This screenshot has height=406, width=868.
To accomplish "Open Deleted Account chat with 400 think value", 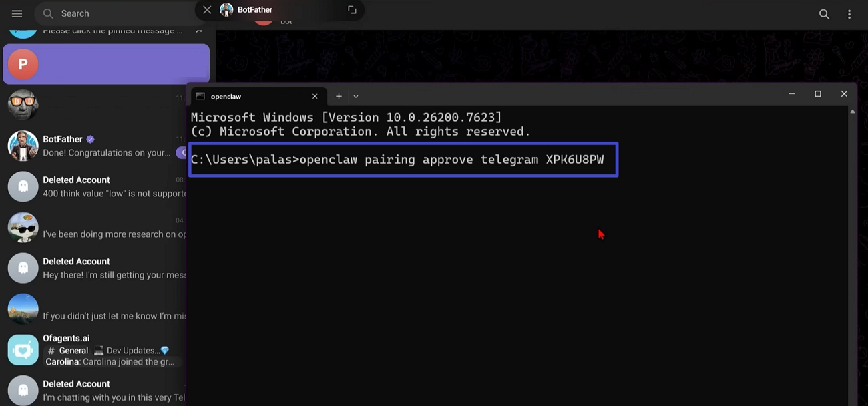I will pyautogui.click(x=94, y=186).
